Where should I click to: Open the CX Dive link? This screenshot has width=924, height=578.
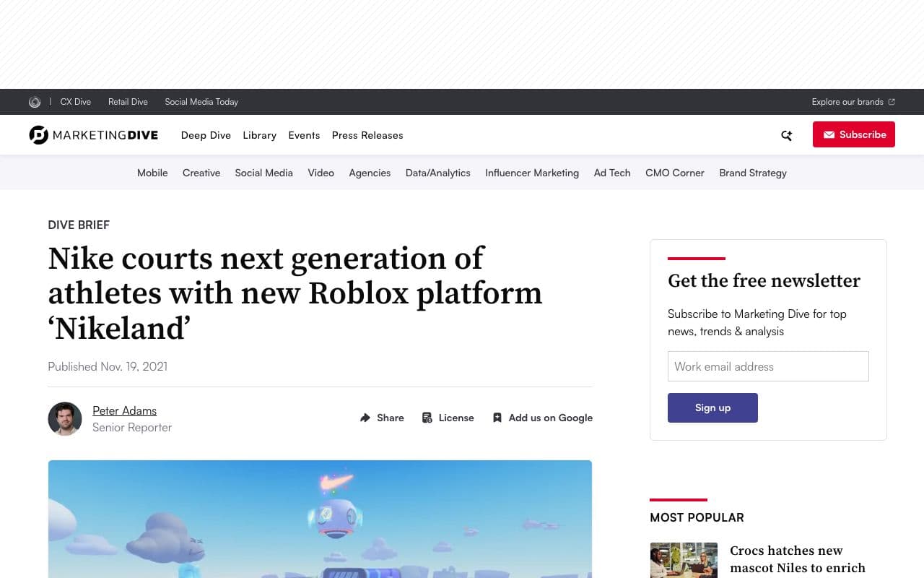coord(76,102)
